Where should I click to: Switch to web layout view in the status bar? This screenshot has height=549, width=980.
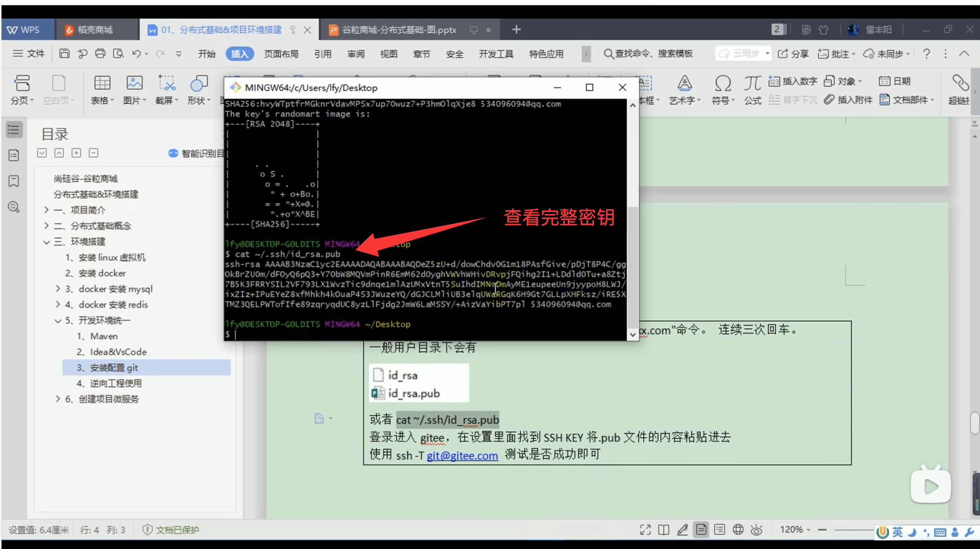pyautogui.click(x=738, y=530)
